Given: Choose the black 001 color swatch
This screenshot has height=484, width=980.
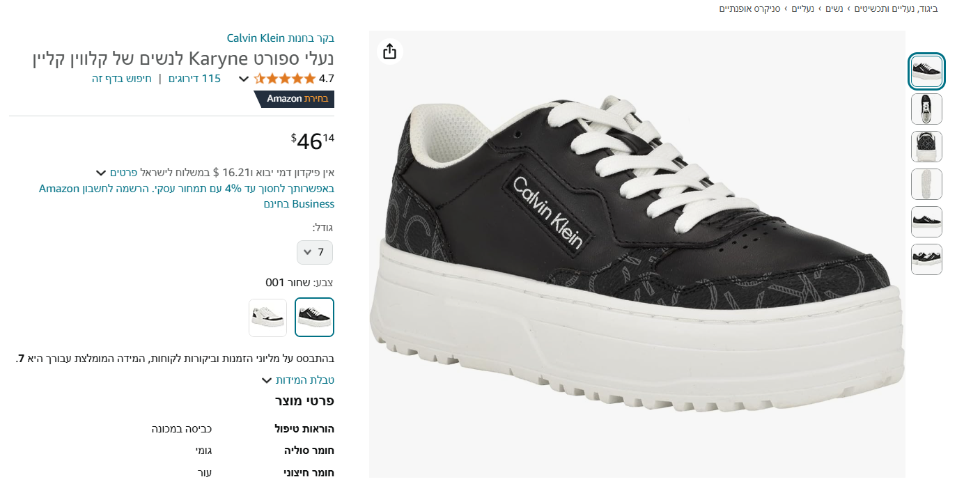Looking at the screenshot, I should (314, 318).
